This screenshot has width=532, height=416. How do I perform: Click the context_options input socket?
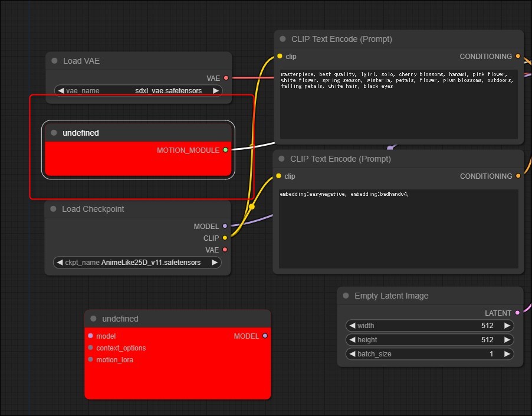pyautogui.click(x=90, y=348)
